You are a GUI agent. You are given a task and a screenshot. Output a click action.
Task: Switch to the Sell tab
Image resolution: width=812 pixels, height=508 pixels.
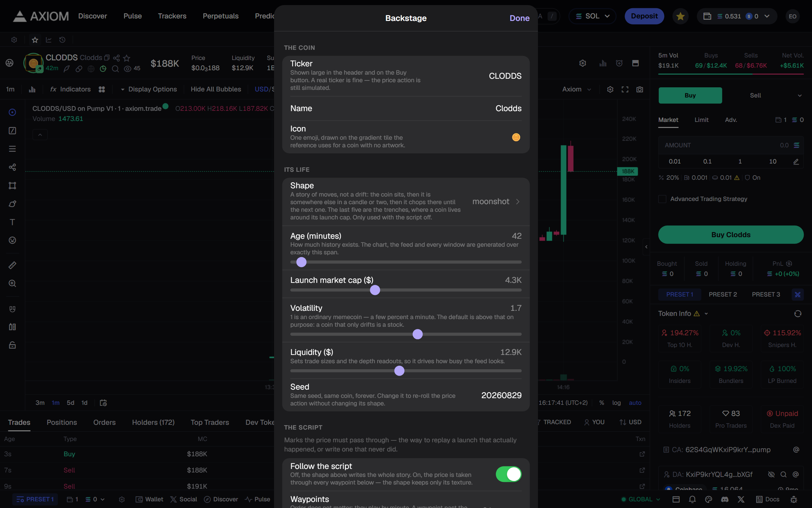tap(755, 96)
